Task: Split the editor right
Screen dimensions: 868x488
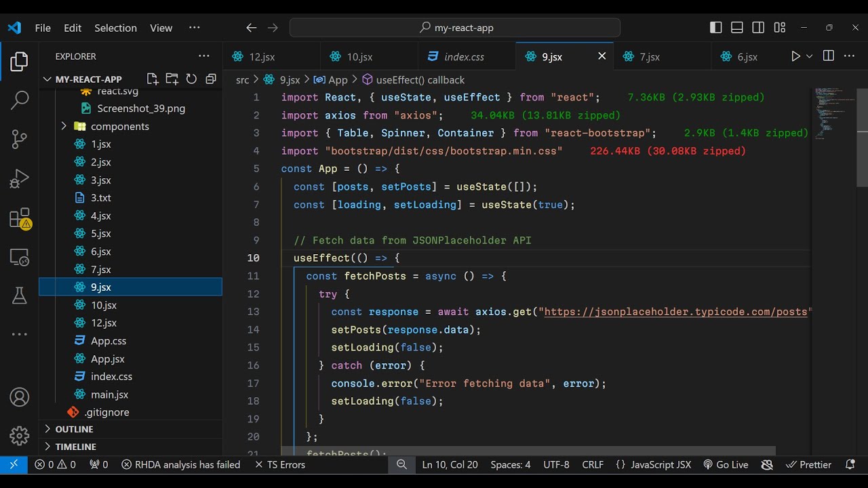Action: 828,56
